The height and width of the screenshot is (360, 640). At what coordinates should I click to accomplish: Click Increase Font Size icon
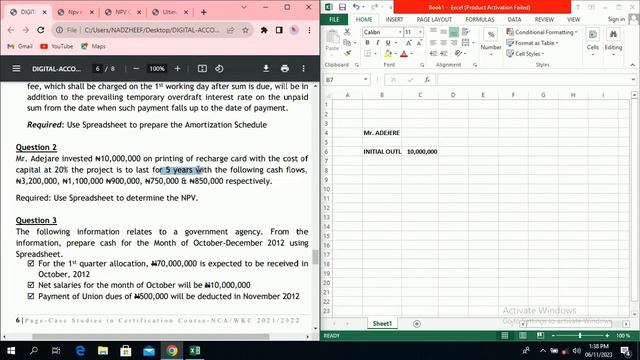[x=409, y=43]
